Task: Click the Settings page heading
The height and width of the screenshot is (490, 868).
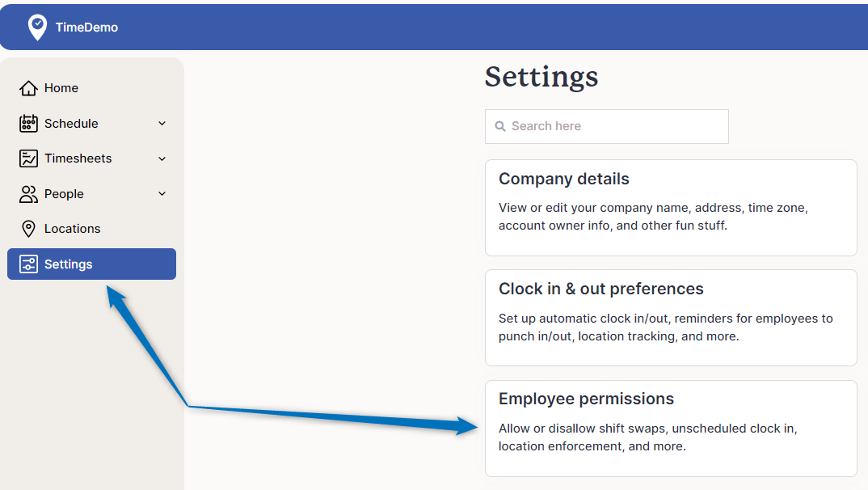Action: [x=541, y=77]
